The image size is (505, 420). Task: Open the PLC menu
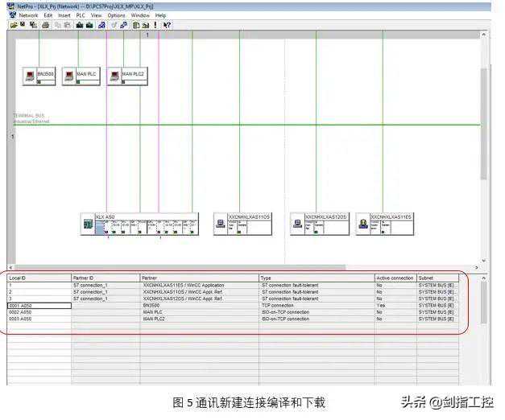point(81,15)
